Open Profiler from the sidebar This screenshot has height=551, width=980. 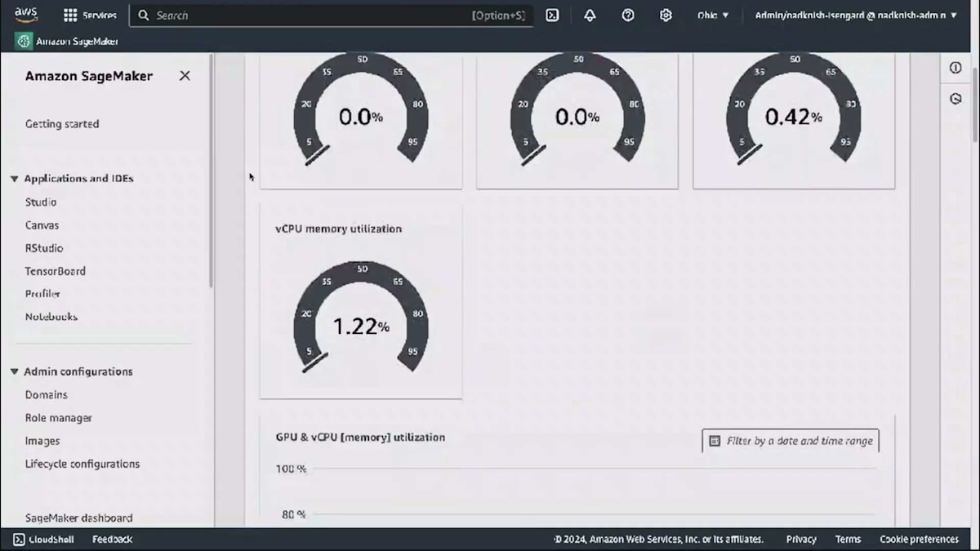pyautogui.click(x=42, y=294)
